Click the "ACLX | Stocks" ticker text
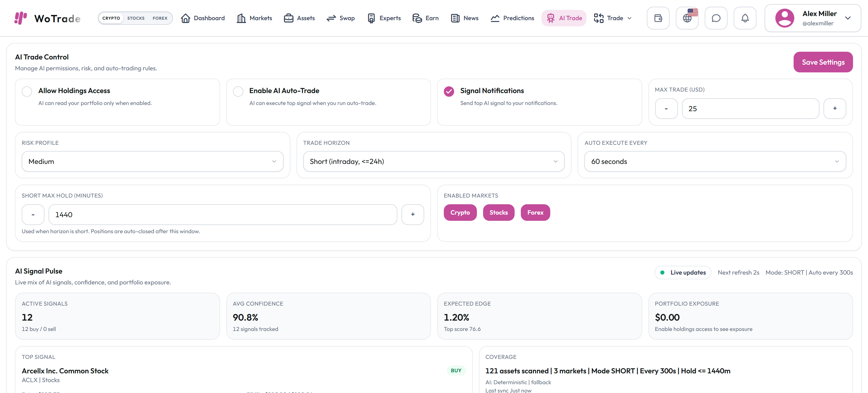 click(x=41, y=380)
